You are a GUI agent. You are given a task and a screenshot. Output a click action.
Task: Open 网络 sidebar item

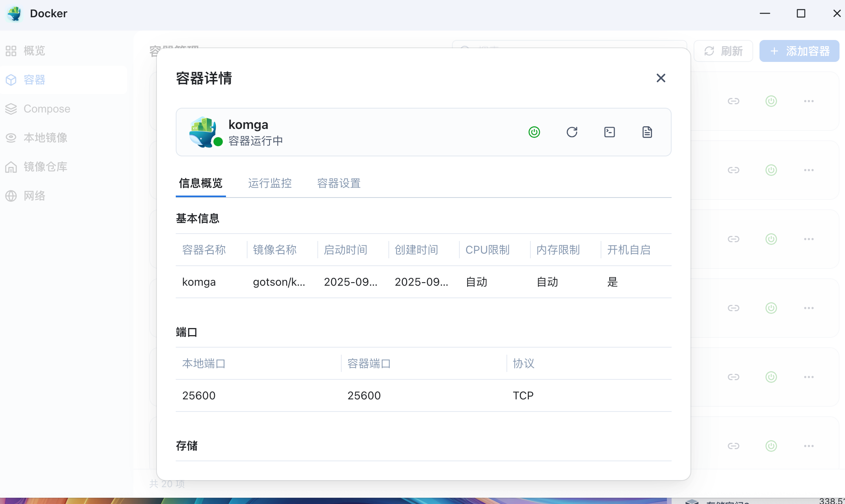click(x=34, y=196)
